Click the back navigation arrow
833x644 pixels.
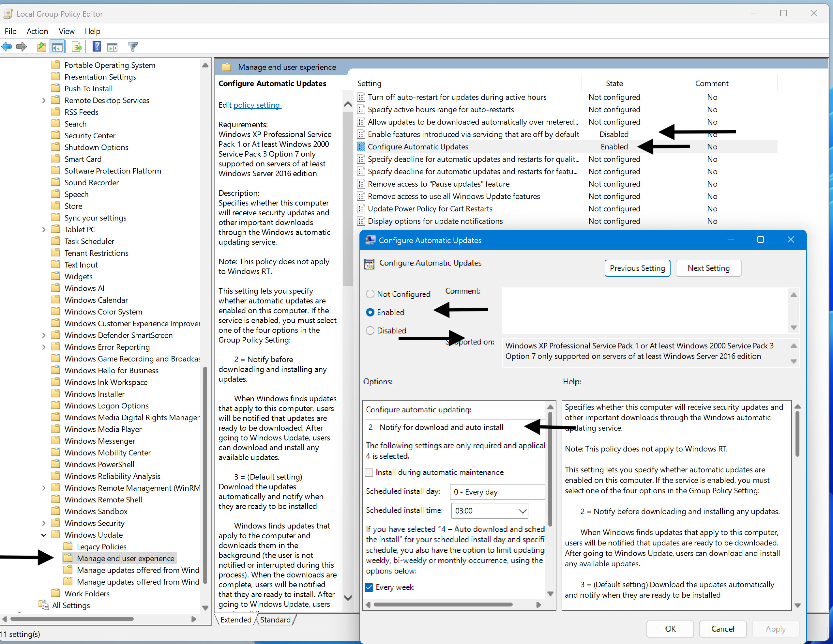7,46
